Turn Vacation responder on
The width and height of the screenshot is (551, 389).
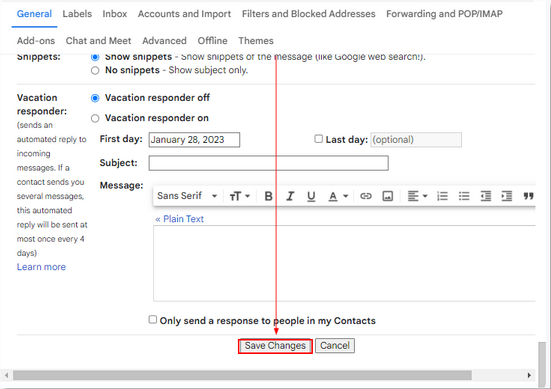(95, 118)
